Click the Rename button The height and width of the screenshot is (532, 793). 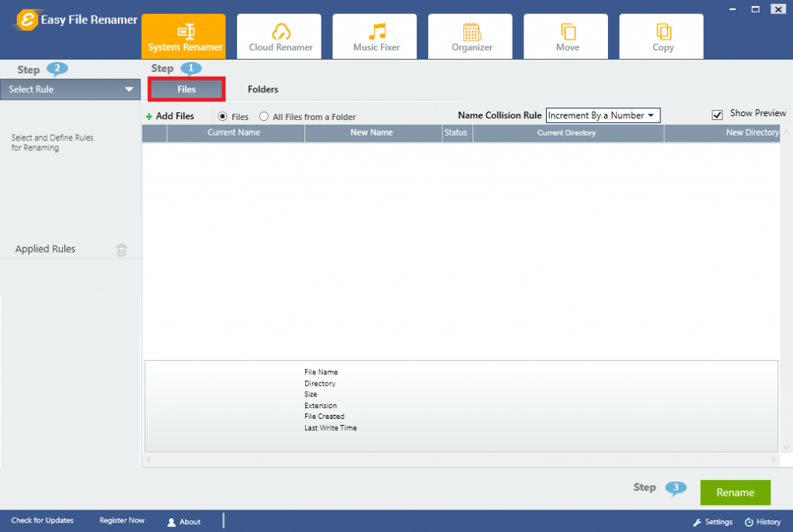coord(734,492)
